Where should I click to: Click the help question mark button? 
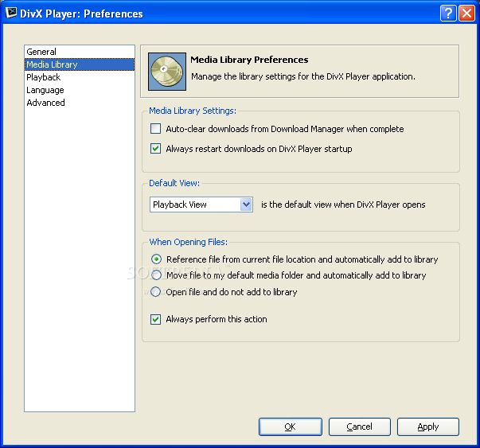click(448, 14)
